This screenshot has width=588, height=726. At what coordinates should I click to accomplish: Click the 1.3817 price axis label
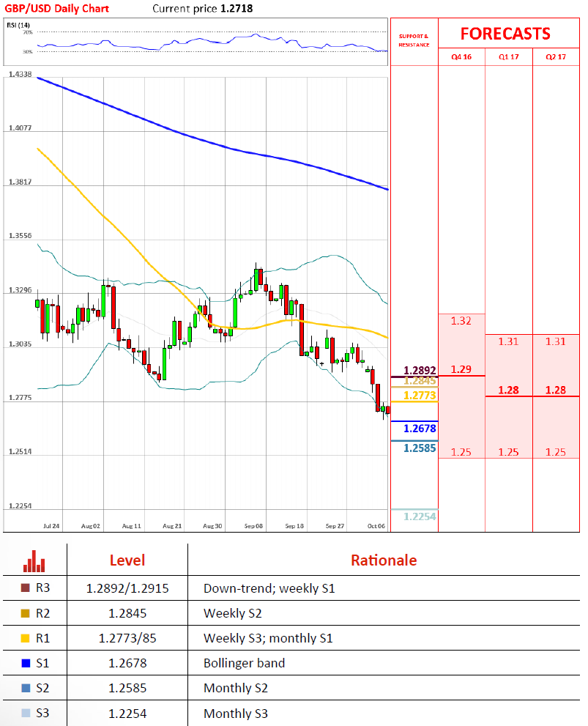(21, 182)
